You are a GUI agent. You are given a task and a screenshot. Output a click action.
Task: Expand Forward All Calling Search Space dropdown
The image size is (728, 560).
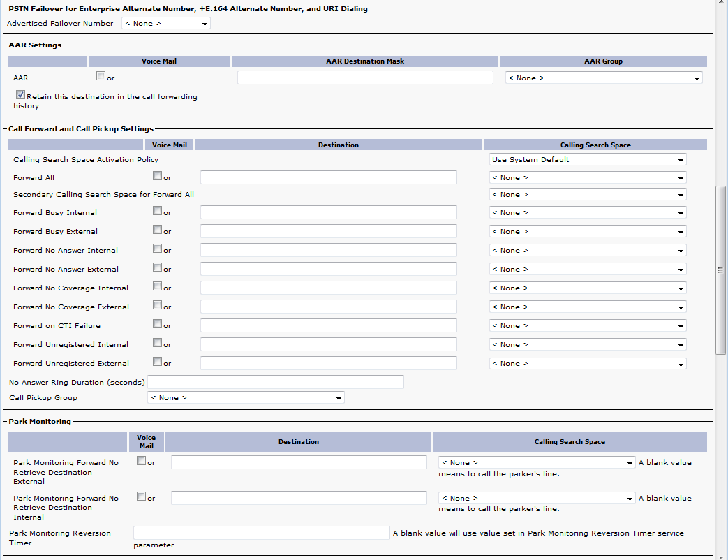pos(588,178)
